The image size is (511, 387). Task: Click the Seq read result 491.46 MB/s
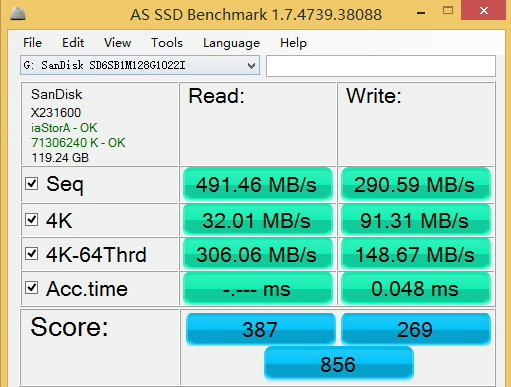258,184
